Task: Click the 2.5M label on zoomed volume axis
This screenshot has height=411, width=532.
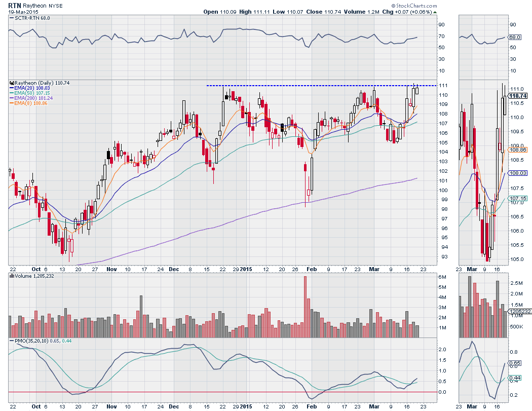Action: pyautogui.click(x=516, y=283)
